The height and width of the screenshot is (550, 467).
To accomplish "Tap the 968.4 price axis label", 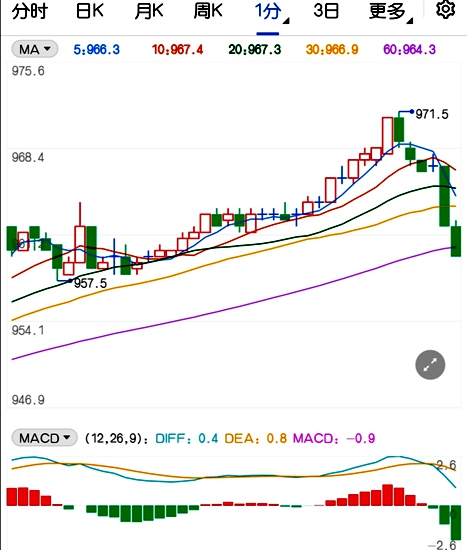I will coord(28,157).
